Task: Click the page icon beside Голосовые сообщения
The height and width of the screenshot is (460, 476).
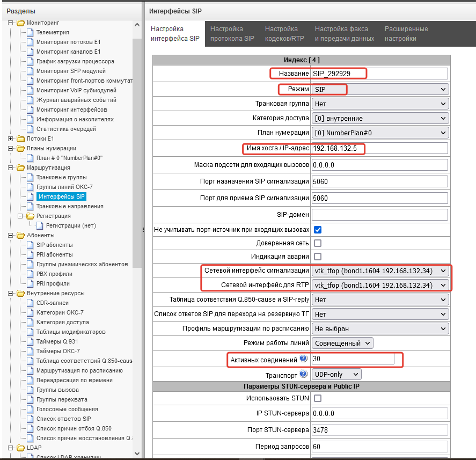Action: coord(30,410)
